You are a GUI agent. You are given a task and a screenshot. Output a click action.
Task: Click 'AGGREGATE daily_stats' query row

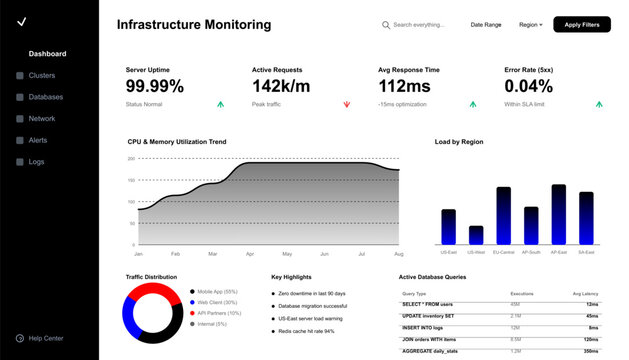pos(500,351)
